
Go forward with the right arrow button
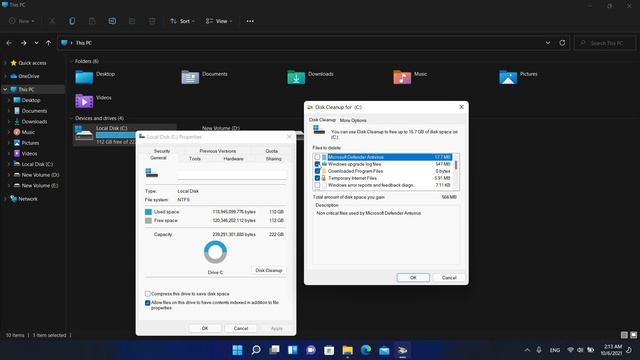(x=23, y=43)
